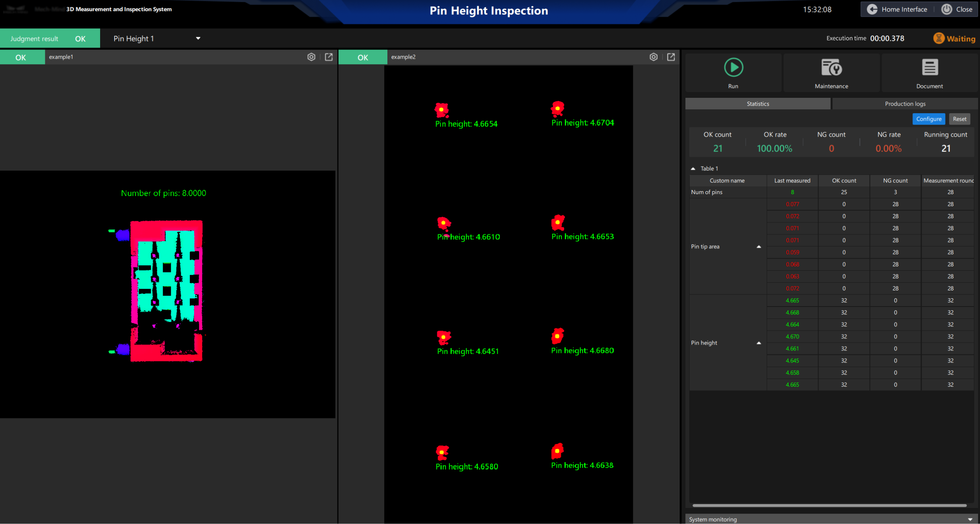Image resolution: width=980 pixels, height=524 pixels.
Task: Open the Pin Height 1 project dropdown
Action: tap(198, 38)
